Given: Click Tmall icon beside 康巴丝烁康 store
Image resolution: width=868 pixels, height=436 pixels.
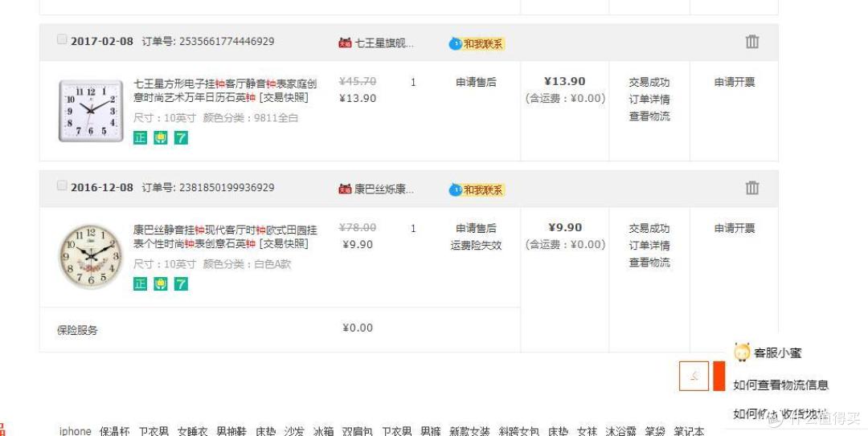Looking at the screenshot, I should [x=345, y=189].
